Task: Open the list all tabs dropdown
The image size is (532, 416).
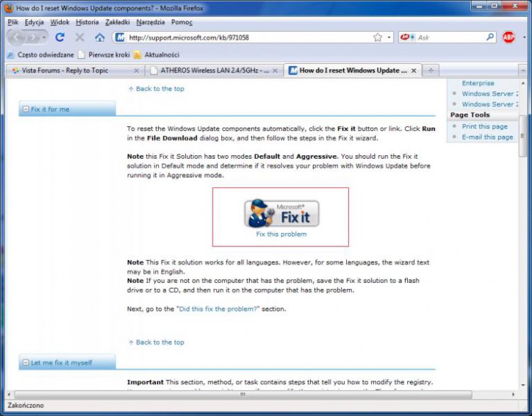Action: coord(523,71)
